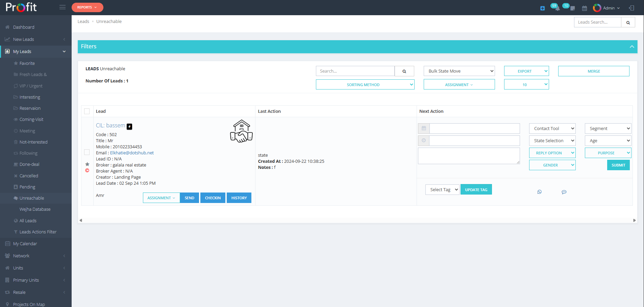Image resolution: width=644 pixels, height=307 pixels.
Task: Open the Elkhatie@dotshub.net email link
Action: pyautogui.click(x=132, y=153)
